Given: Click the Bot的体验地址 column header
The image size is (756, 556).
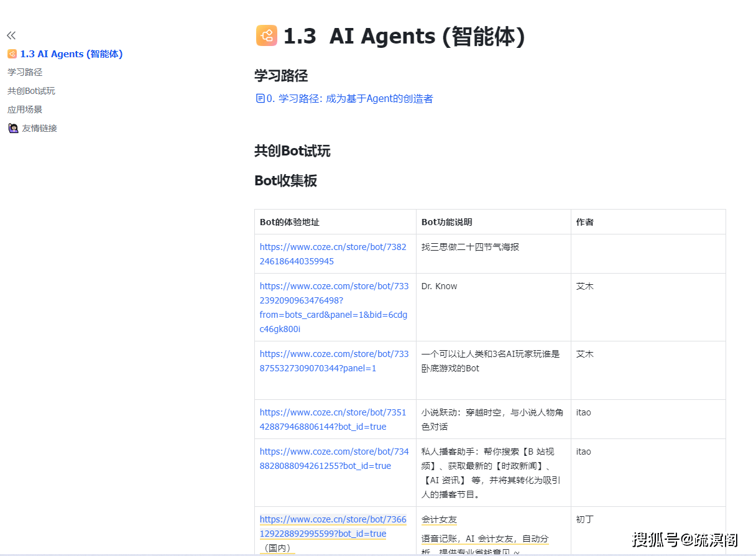Looking at the screenshot, I should [x=290, y=222].
